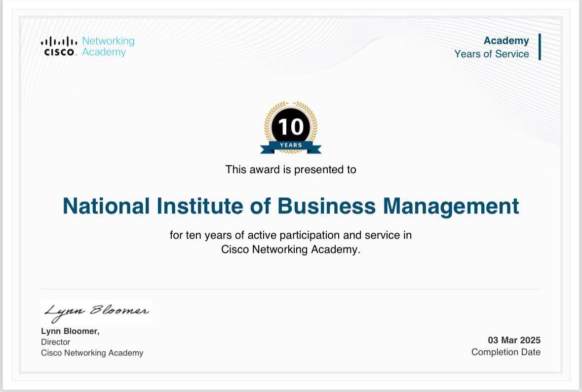The image size is (582, 392).
Task: Click the 'cisco' wordmark under the bars
Action: tap(59, 52)
